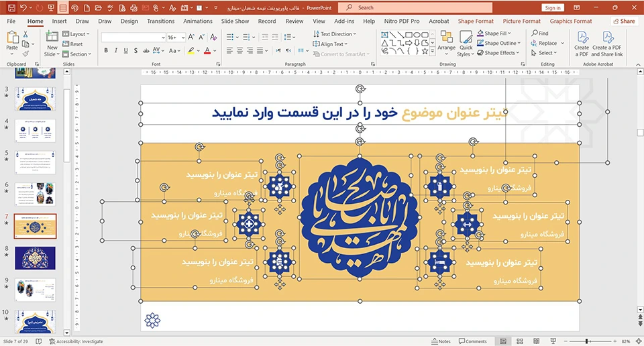Screen dimensions: 644x346
Task: Start slideshow from the quick access toolbar
Action: (51, 8)
